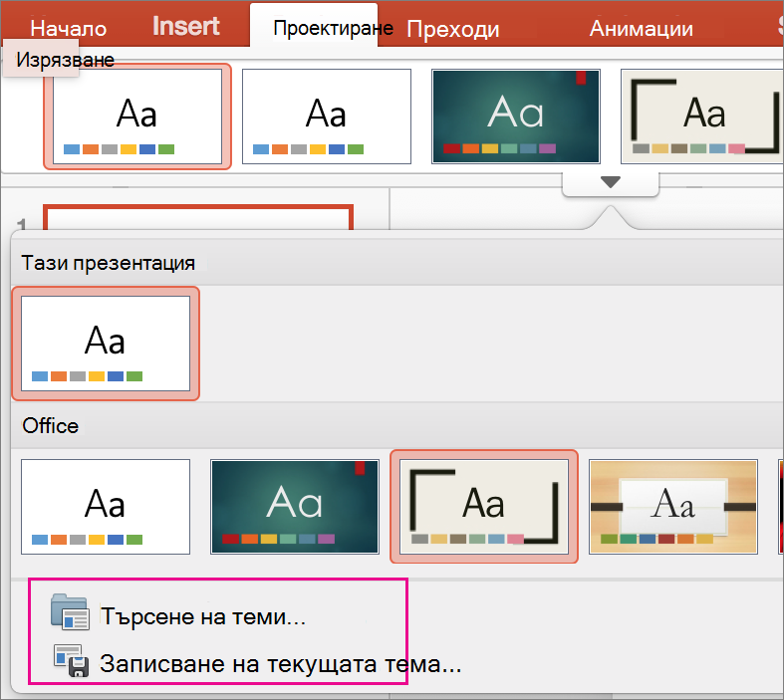Choose Записване на текущата тема...
Image resolution: width=784 pixels, height=700 pixels.
point(280,664)
